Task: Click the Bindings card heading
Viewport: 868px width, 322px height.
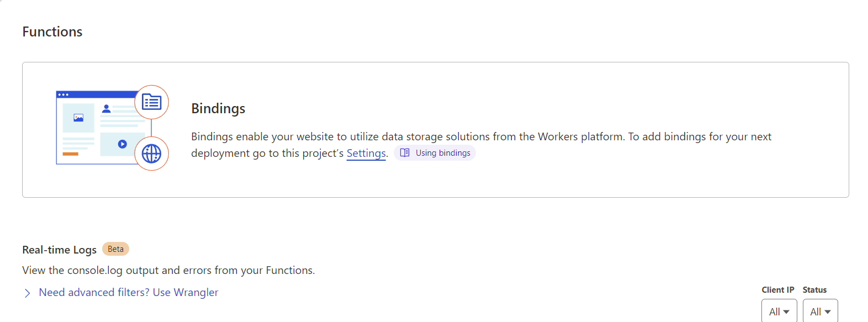Action: [x=218, y=109]
